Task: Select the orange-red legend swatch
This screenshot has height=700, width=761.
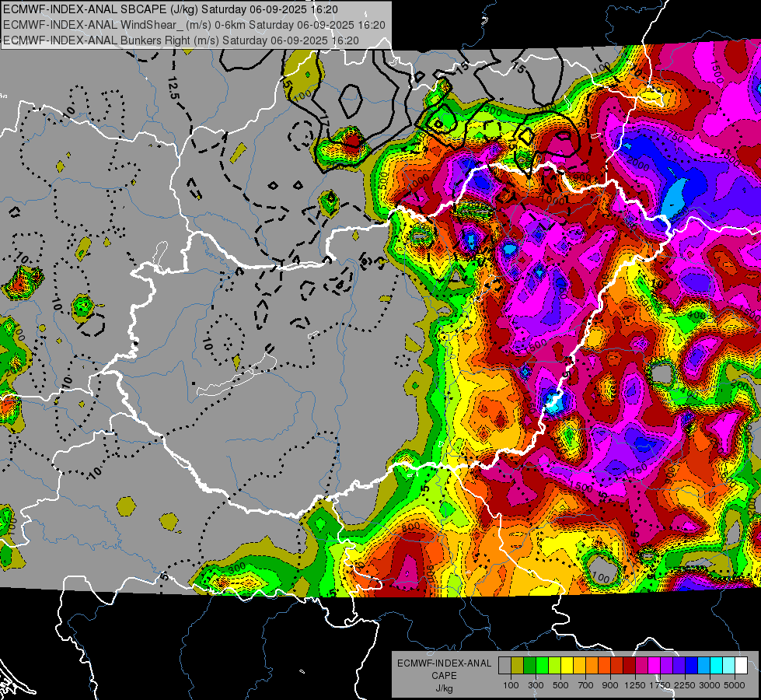Action: [604, 666]
